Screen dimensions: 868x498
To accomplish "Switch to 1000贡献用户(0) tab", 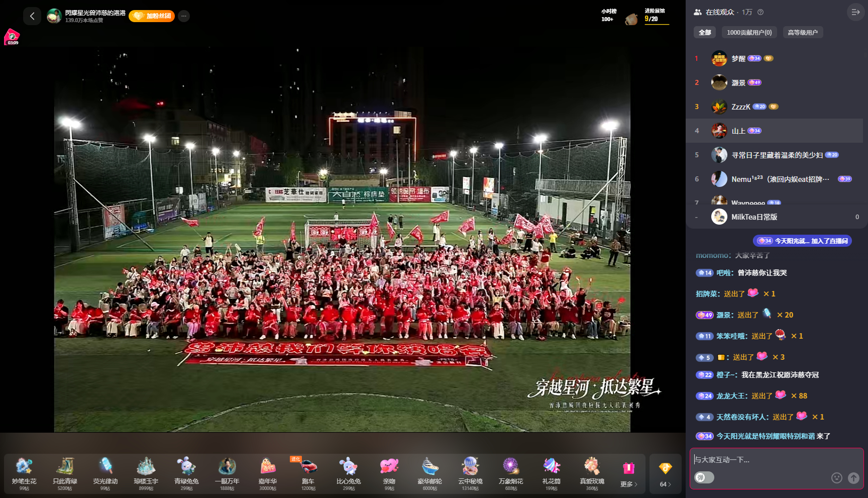I will click(749, 32).
